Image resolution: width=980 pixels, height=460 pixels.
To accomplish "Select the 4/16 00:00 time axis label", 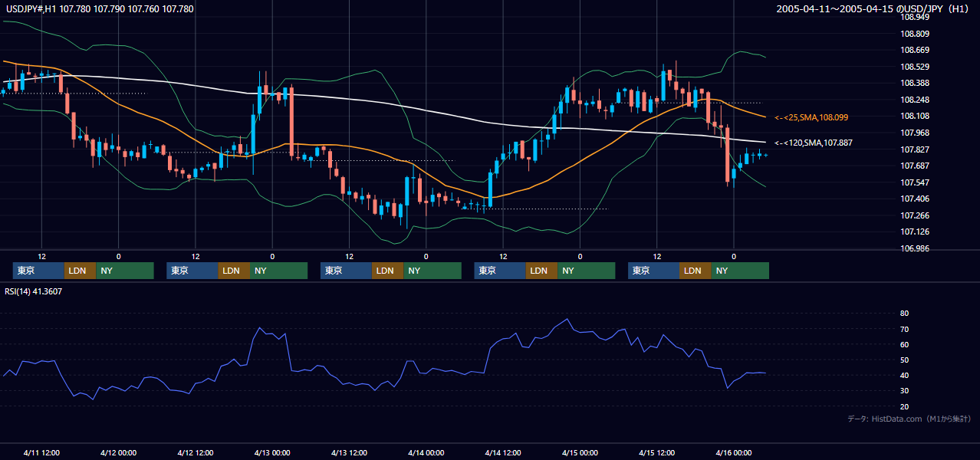I will pyautogui.click(x=733, y=453).
